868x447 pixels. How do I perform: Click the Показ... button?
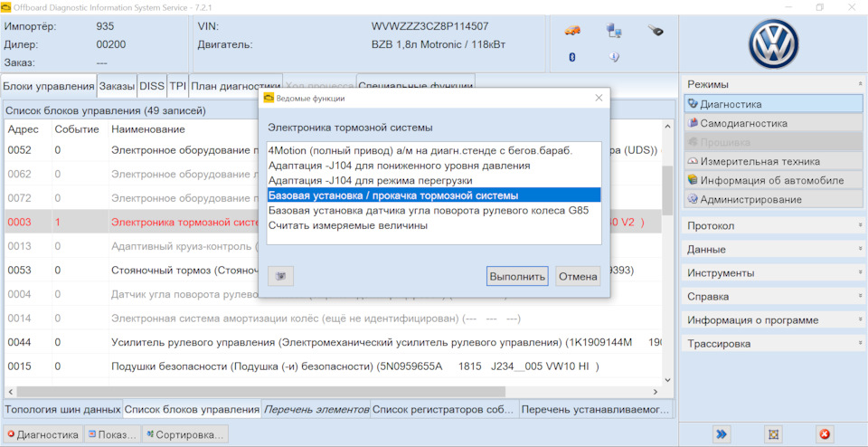coord(112,435)
